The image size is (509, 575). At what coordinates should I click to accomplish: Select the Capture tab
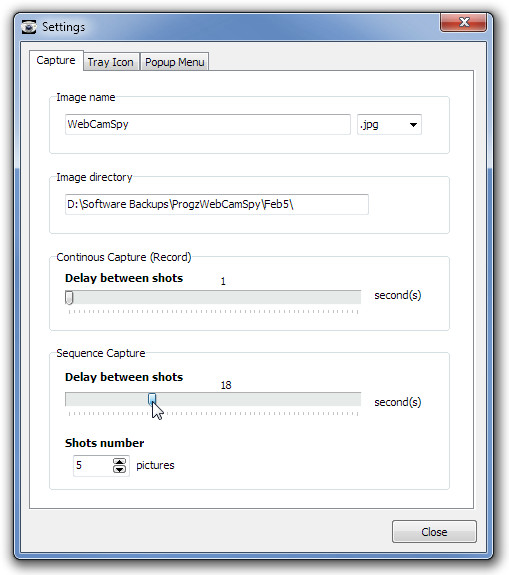[56, 61]
